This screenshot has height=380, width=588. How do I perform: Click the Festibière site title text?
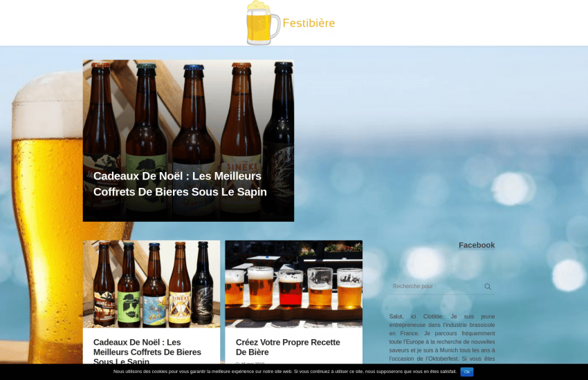pos(309,23)
